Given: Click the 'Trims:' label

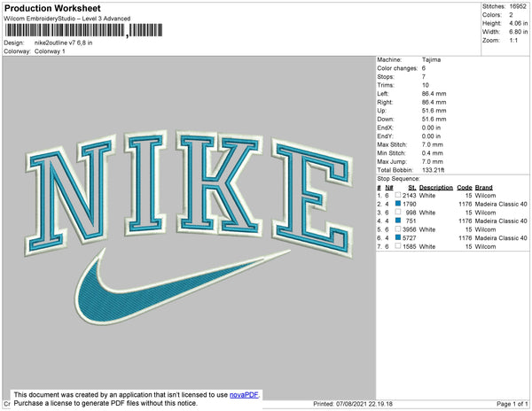Looking at the screenshot, I should [386, 85].
